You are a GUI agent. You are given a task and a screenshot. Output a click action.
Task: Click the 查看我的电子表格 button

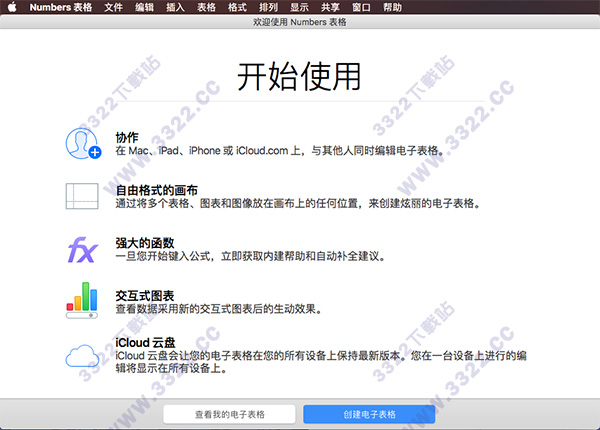click(x=230, y=414)
